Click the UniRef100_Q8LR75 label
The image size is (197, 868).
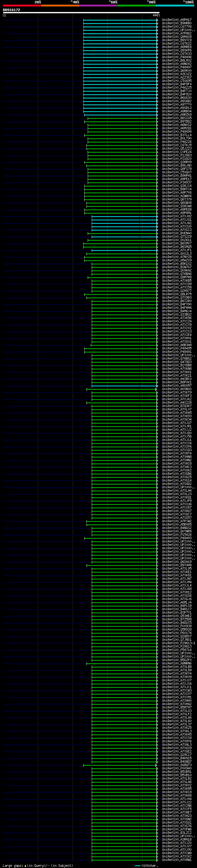177,294
